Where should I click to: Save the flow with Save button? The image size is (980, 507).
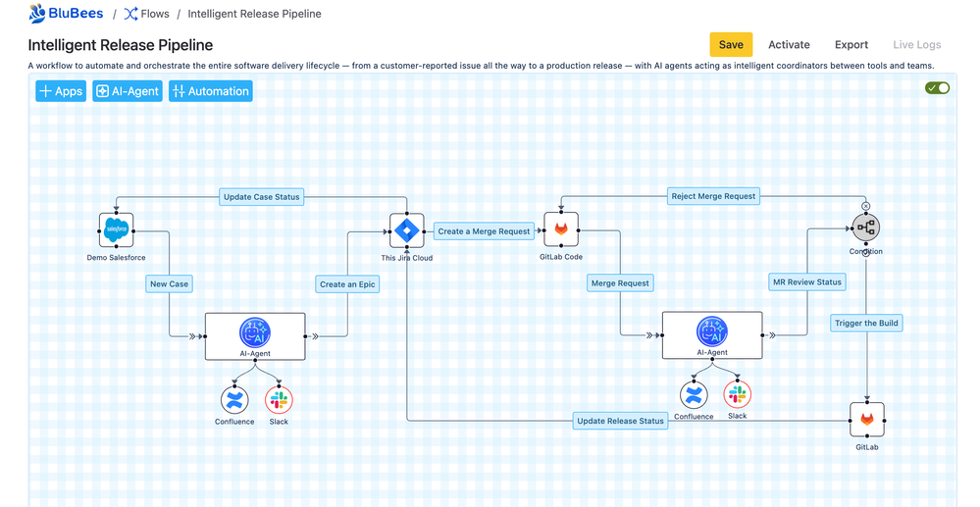click(x=731, y=44)
